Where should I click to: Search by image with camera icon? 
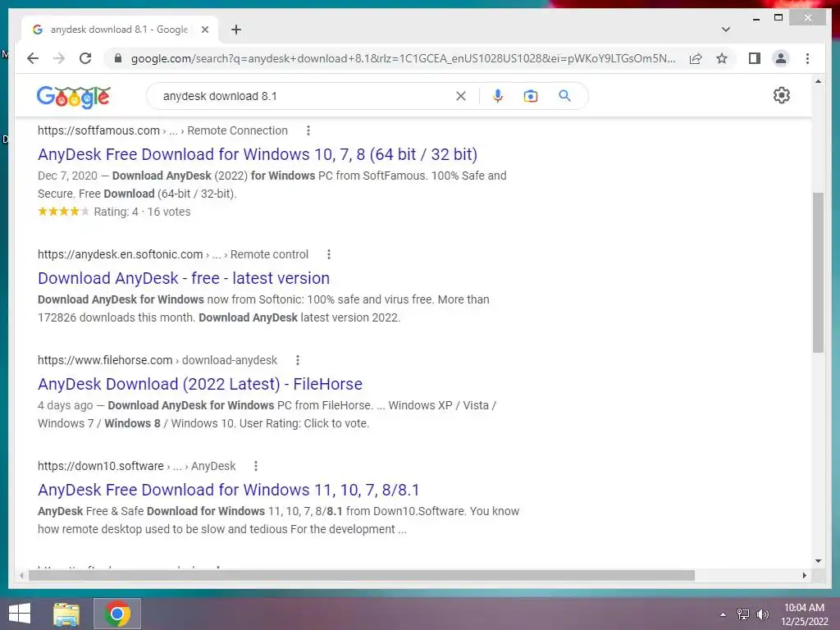[x=531, y=96]
